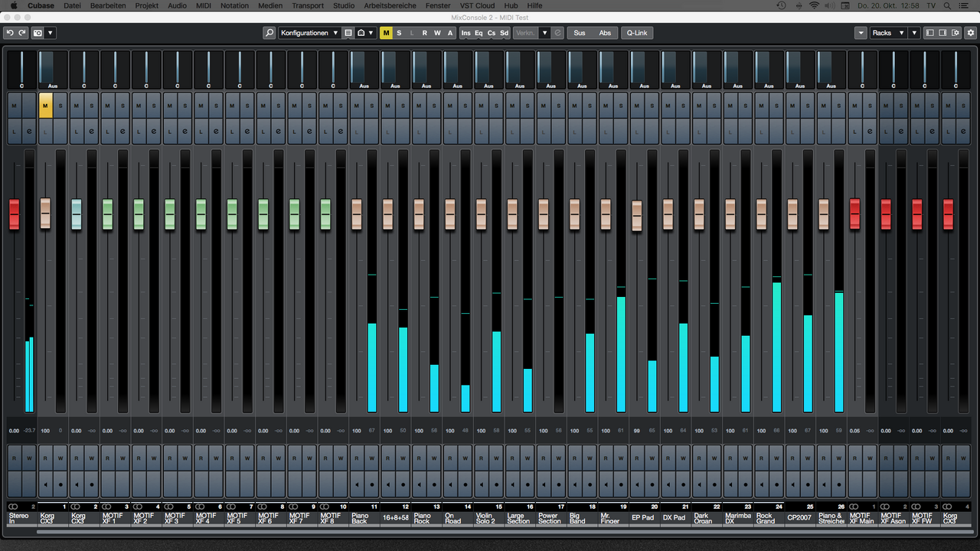
Task: Enable Q-Link mode
Action: [x=637, y=33]
